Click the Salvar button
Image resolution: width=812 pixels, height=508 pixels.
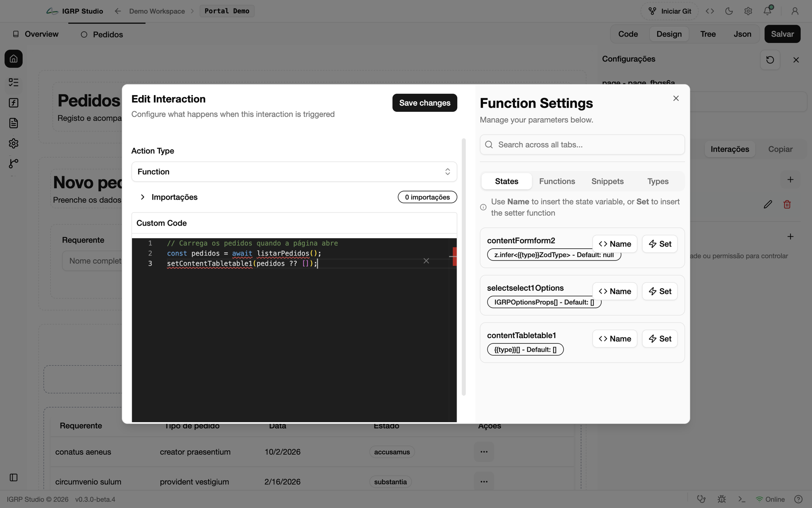(x=782, y=34)
